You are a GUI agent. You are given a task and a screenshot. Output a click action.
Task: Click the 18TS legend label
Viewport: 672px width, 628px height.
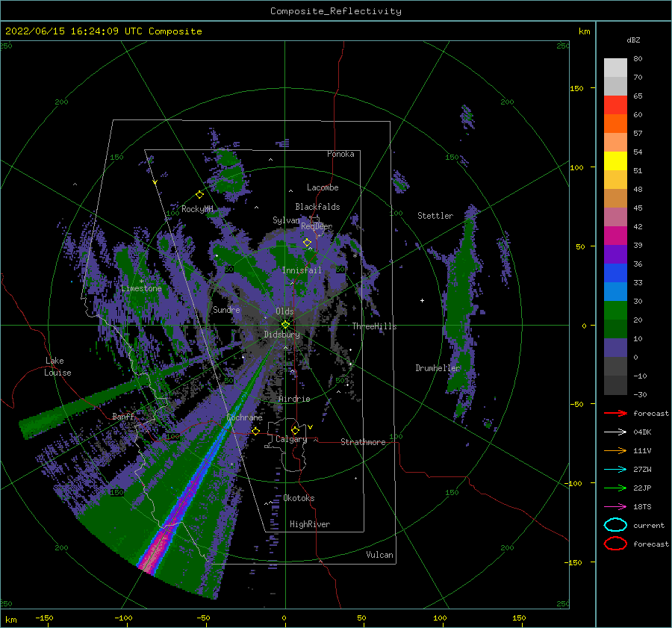tap(642, 507)
